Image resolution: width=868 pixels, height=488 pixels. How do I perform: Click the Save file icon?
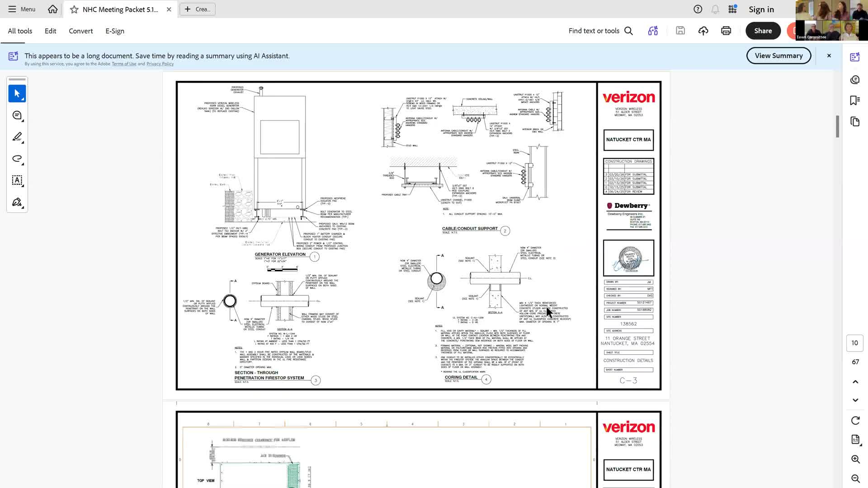pyautogui.click(x=680, y=31)
